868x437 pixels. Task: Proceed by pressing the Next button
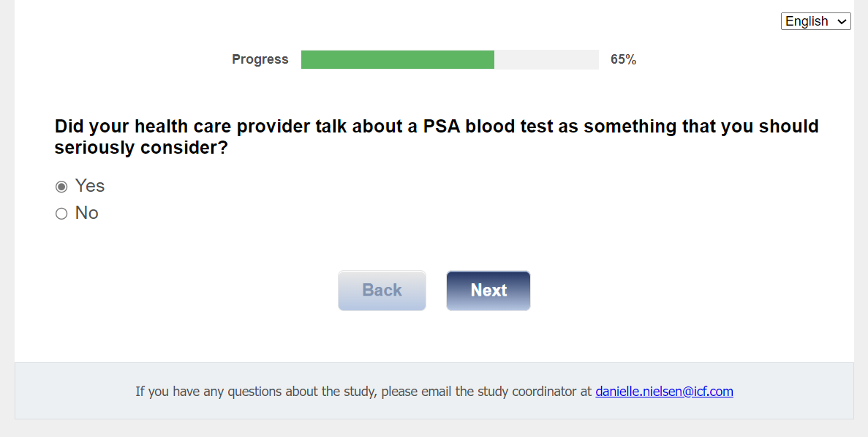point(488,291)
